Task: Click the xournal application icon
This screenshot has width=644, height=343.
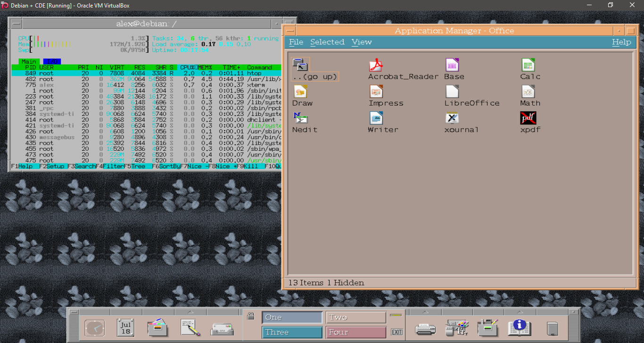Action: pyautogui.click(x=452, y=118)
